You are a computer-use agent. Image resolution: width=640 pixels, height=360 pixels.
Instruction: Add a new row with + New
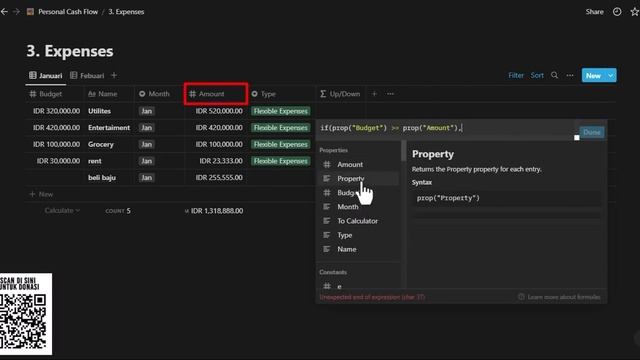[x=41, y=194]
